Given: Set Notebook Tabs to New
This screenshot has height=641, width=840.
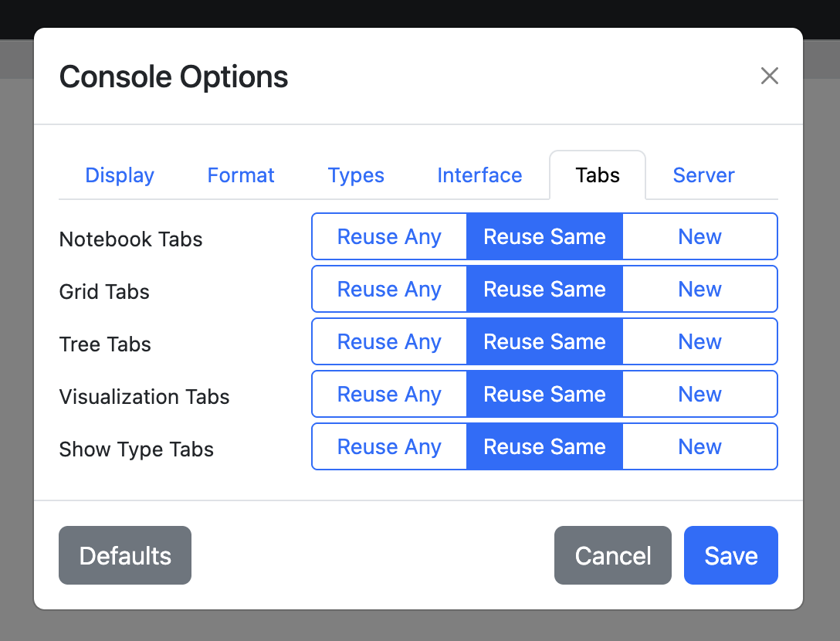Looking at the screenshot, I should click(699, 236).
